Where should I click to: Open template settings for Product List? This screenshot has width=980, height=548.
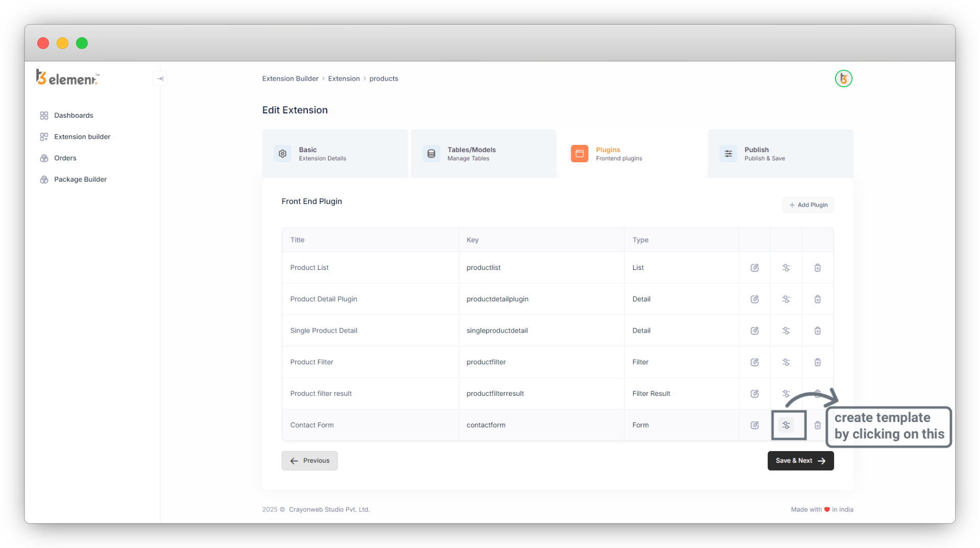786,268
